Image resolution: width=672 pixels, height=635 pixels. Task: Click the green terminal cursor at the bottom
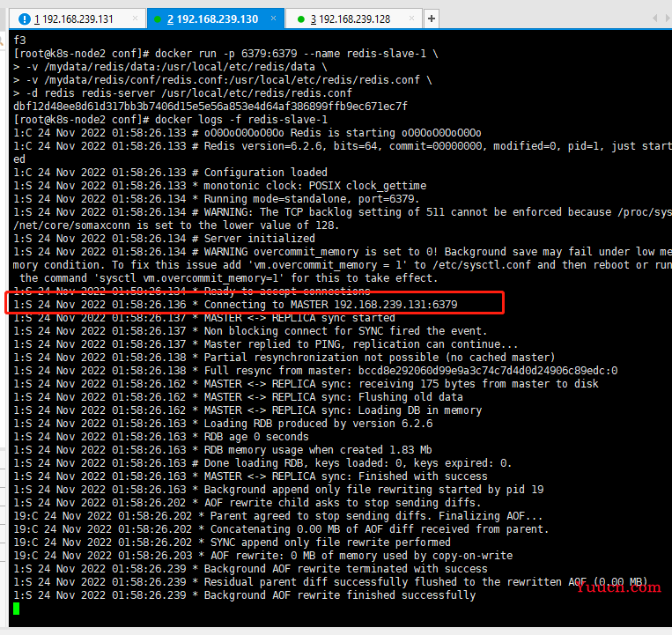(x=16, y=609)
